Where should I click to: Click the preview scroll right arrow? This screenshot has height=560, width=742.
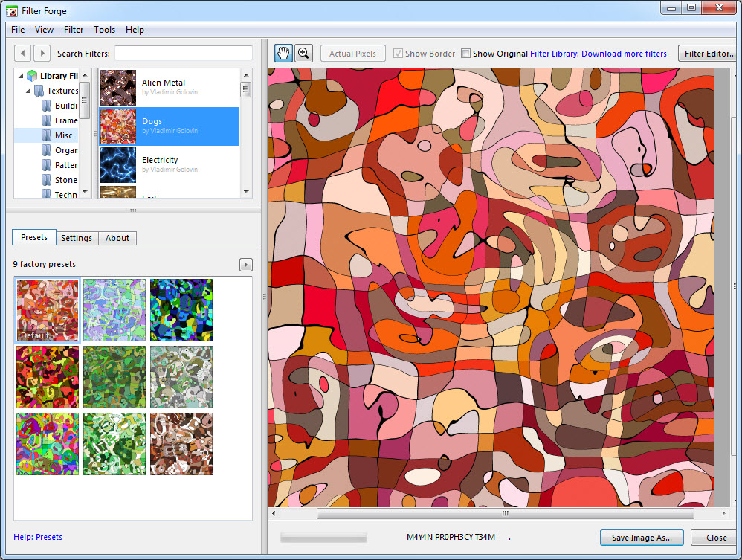[723, 513]
